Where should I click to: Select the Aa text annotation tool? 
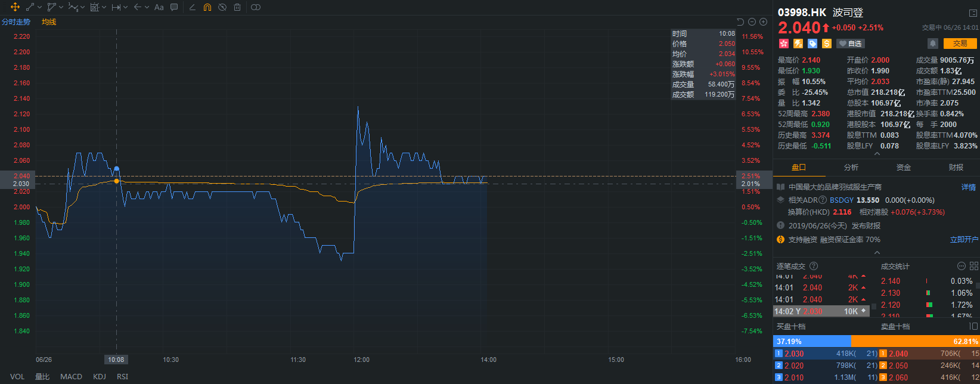click(x=159, y=7)
